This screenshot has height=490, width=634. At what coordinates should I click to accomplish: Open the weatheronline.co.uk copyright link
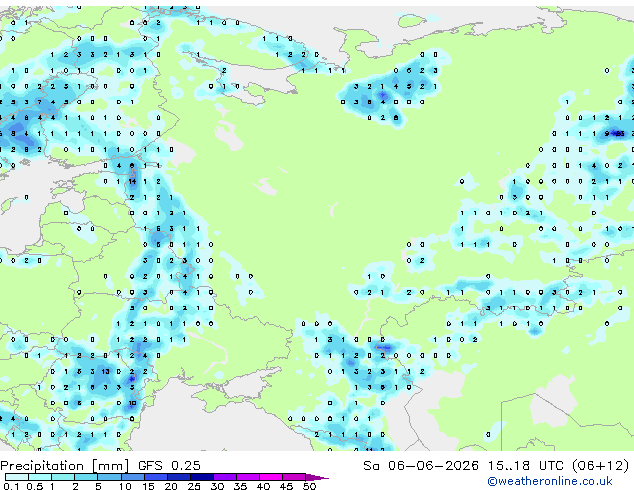[x=550, y=481]
